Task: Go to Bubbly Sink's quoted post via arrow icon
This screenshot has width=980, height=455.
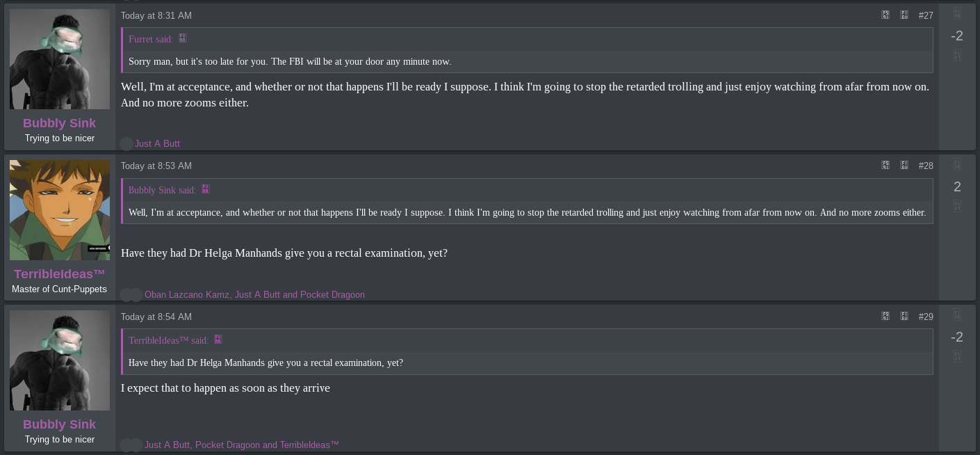Action: pos(205,189)
